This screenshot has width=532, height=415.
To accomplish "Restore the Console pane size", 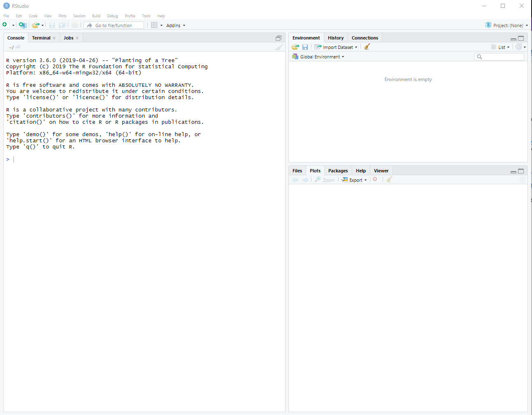I will click(x=279, y=38).
